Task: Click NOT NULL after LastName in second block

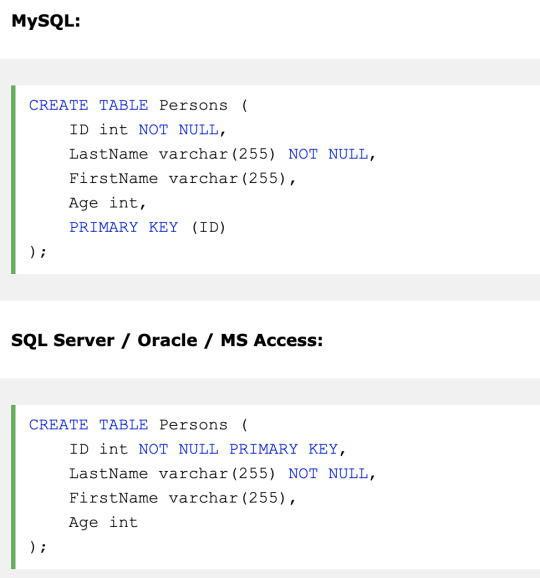Action: click(x=328, y=474)
